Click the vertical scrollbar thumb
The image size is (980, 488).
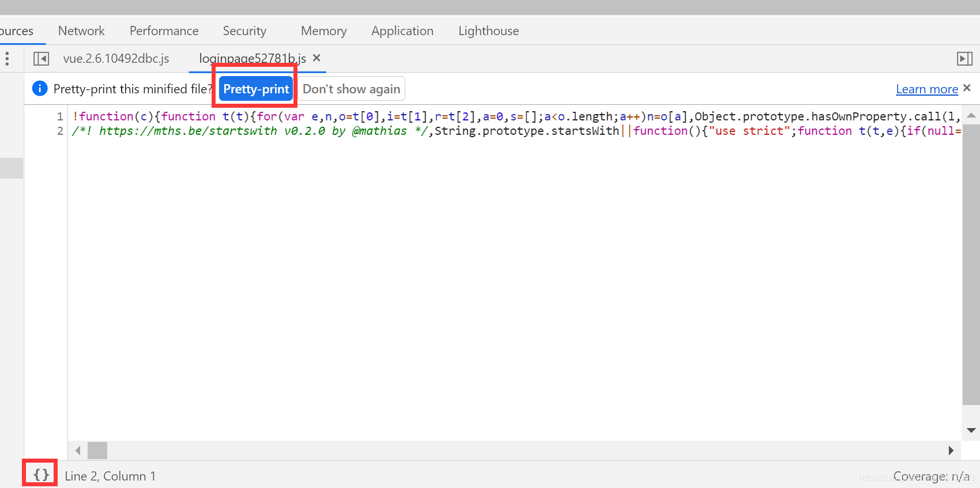click(x=971, y=264)
